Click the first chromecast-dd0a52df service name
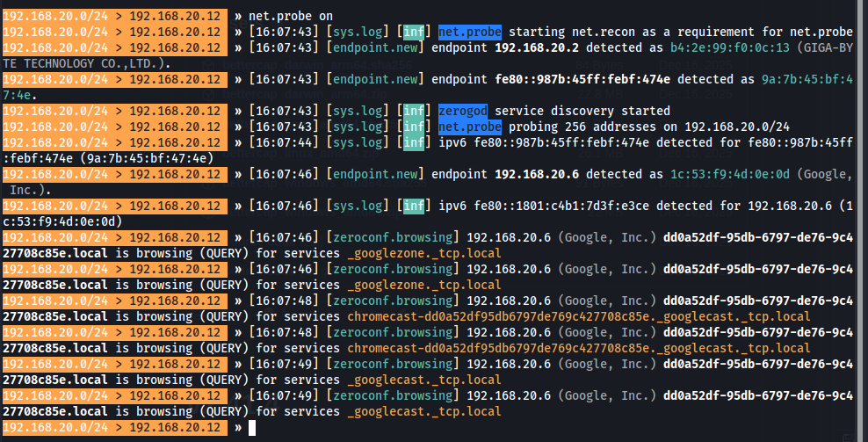 click(x=578, y=317)
